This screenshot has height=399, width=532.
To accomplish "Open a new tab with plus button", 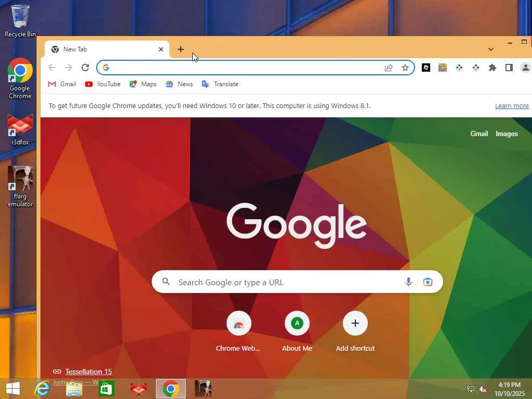I will pos(180,49).
